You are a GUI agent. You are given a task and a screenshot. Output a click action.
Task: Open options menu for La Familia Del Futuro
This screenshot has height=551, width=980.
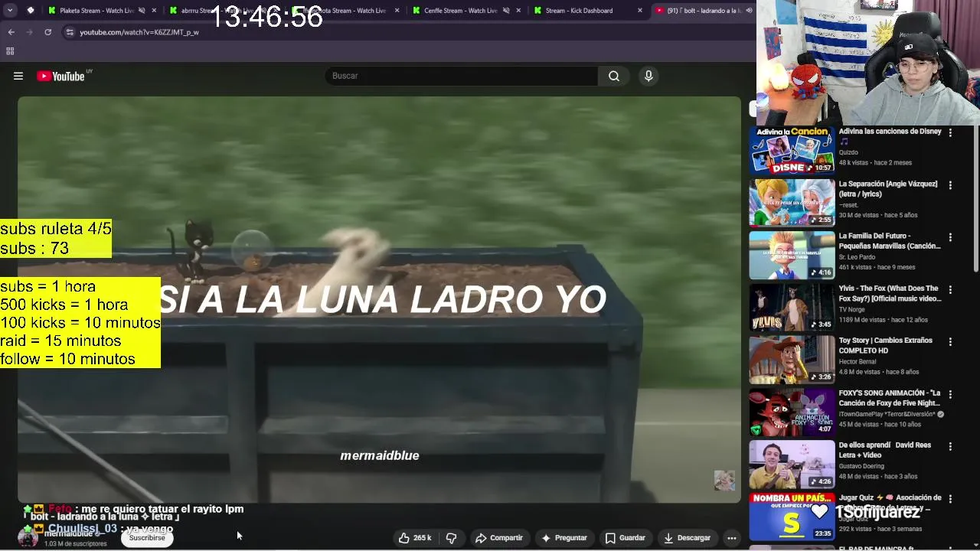coord(950,237)
